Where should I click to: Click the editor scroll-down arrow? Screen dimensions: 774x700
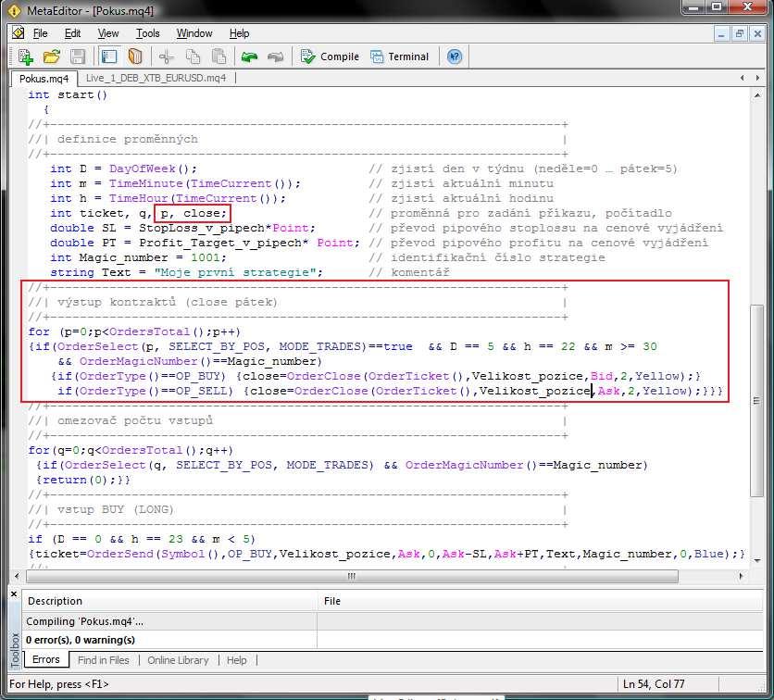click(757, 560)
